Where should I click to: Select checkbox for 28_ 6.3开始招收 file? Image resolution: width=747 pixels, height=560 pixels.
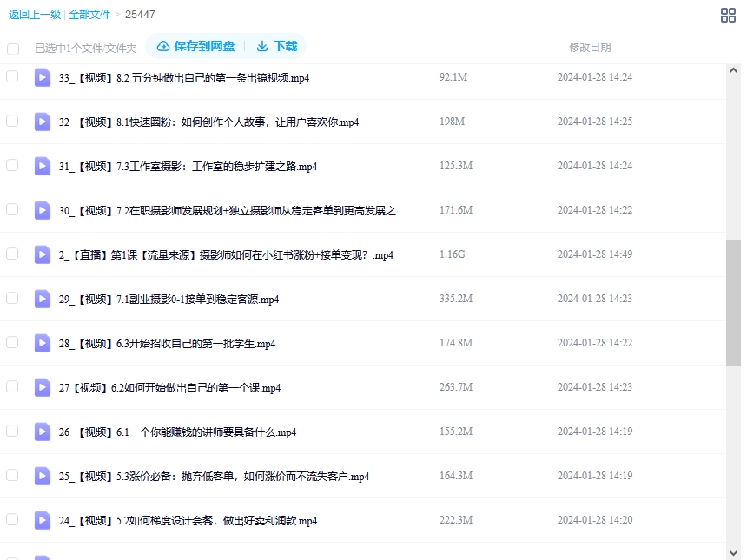pyautogui.click(x=12, y=342)
